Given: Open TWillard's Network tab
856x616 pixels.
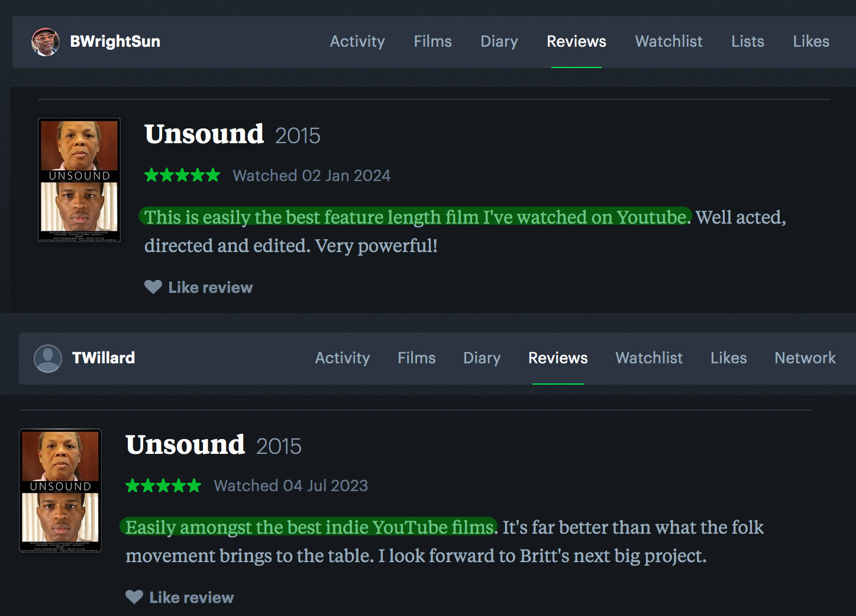Looking at the screenshot, I should 805,358.
